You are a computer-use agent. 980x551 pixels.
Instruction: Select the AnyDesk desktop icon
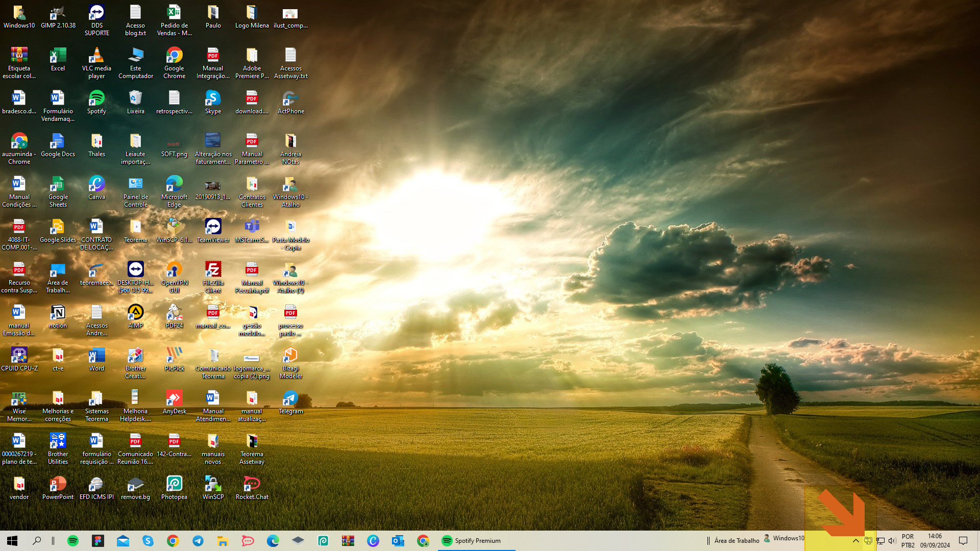[x=174, y=403]
